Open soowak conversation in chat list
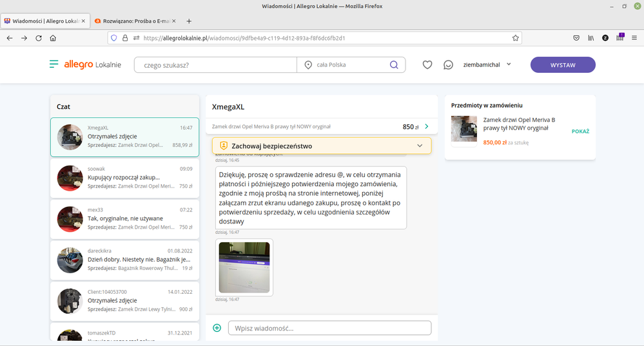Screen dimensions: 644x346 click(125, 178)
